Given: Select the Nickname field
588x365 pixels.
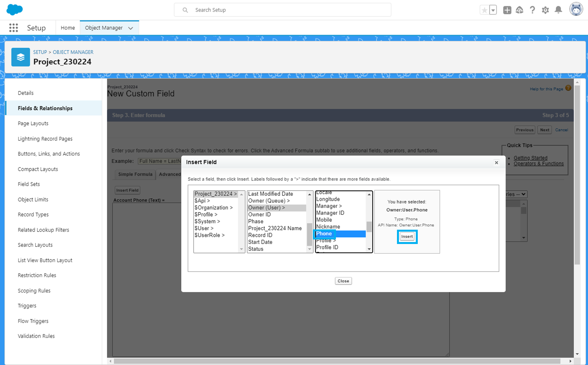Looking at the screenshot, I should coord(341,227).
